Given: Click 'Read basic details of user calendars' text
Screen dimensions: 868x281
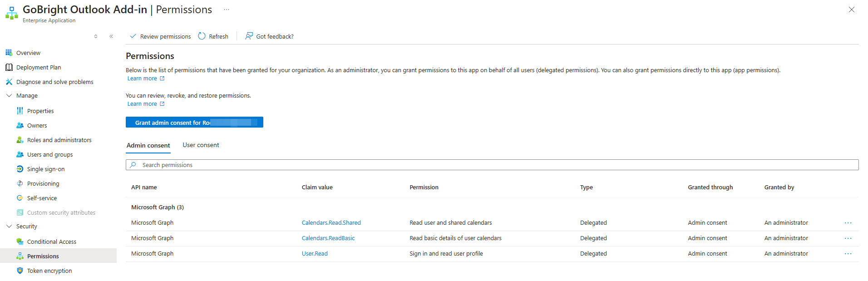Looking at the screenshot, I should coord(455,238).
